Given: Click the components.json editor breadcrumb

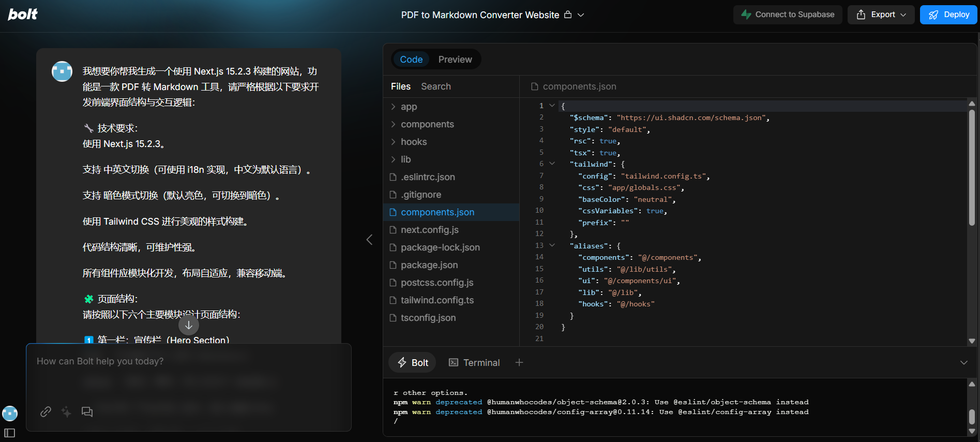Looking at the screenshot, I should [x=574, y=86].
